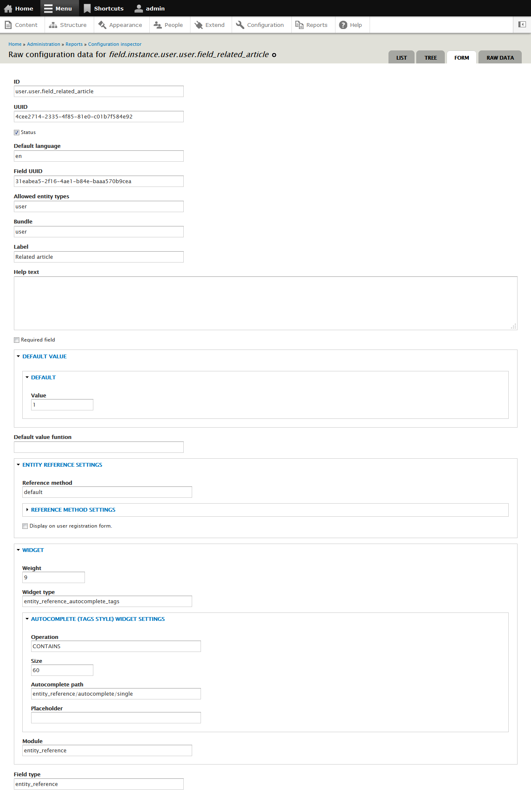Toggle the sidebar icon at top right
The image size is (531, 812).
point(521,24)
